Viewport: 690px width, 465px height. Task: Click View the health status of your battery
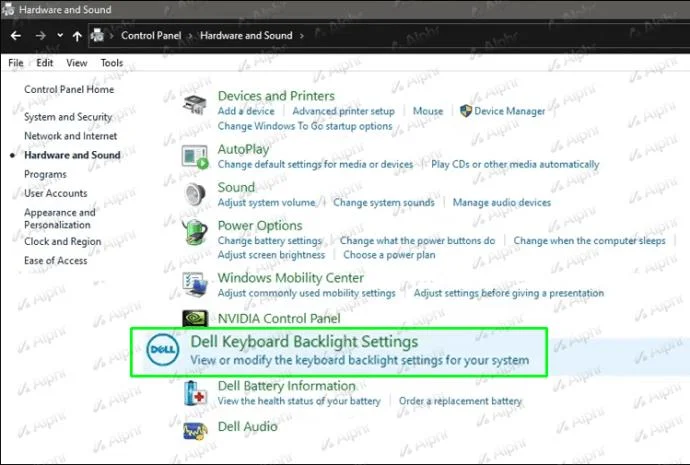(x=299, y=401)
